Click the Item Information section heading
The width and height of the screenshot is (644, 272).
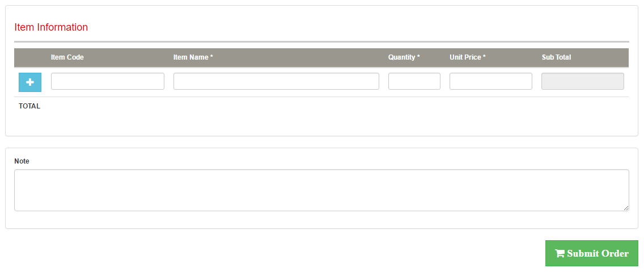click(51, 27)
